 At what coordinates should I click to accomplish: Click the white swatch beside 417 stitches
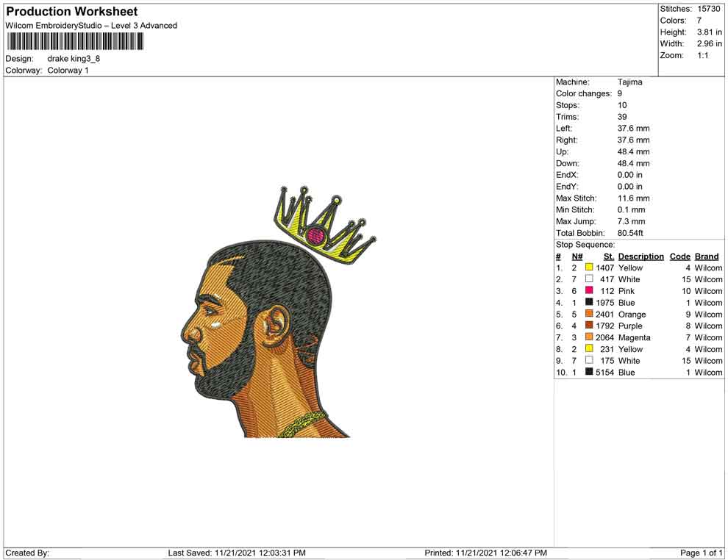pos(589,279)
